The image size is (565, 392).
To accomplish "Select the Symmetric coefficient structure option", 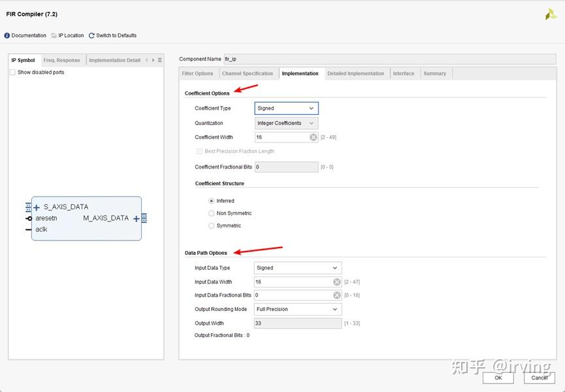I will [211, 225].
